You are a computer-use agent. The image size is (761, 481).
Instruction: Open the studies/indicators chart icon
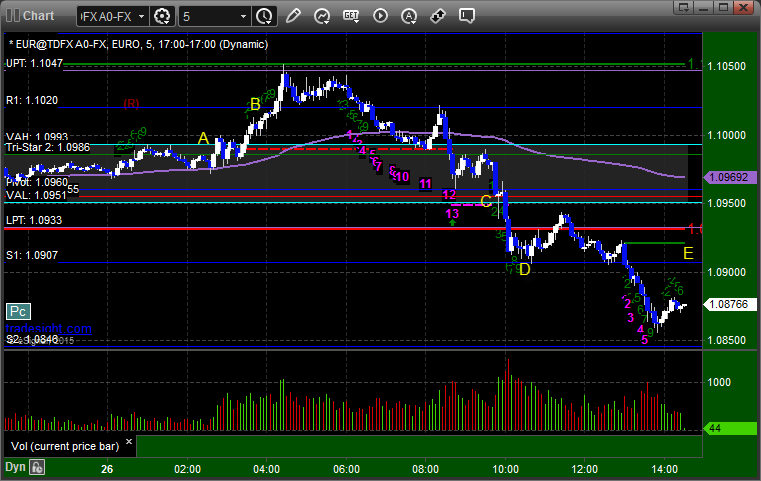[x=322, y=16]
